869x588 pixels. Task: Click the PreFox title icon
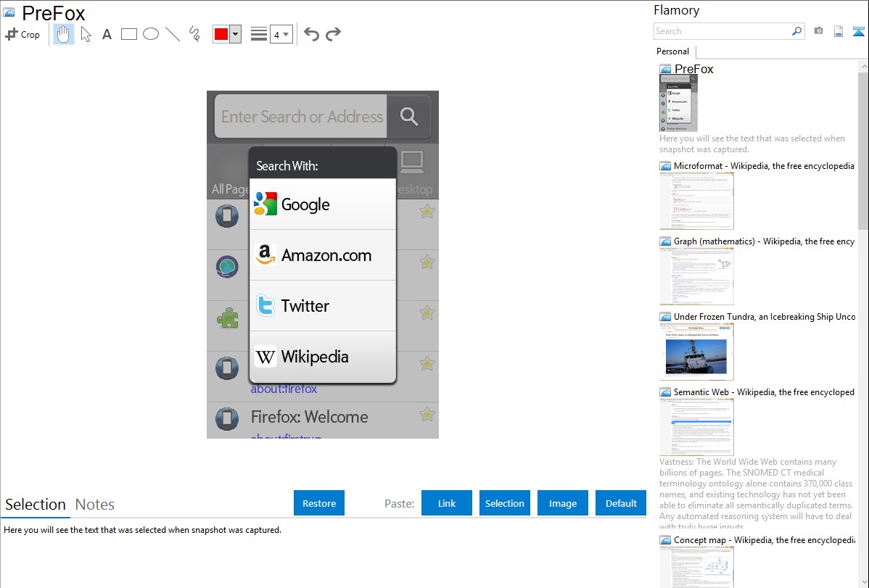click(9, 12)
